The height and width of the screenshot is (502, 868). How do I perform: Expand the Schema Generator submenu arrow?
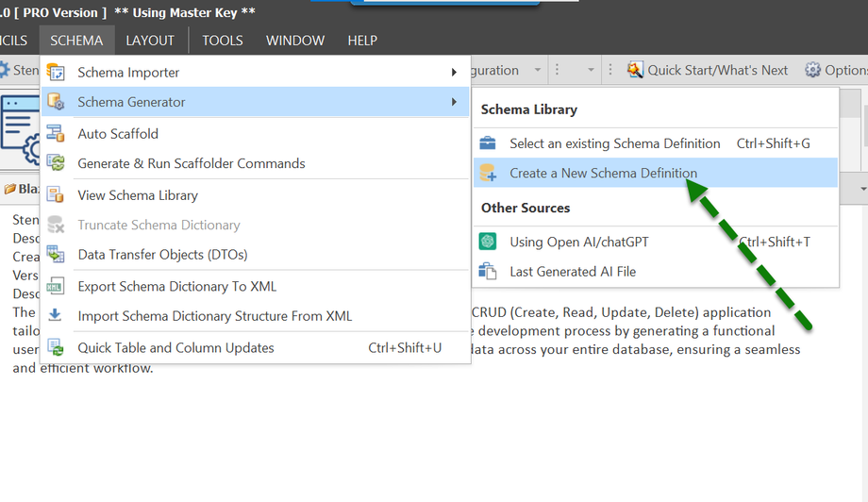[x=454, y=102]
